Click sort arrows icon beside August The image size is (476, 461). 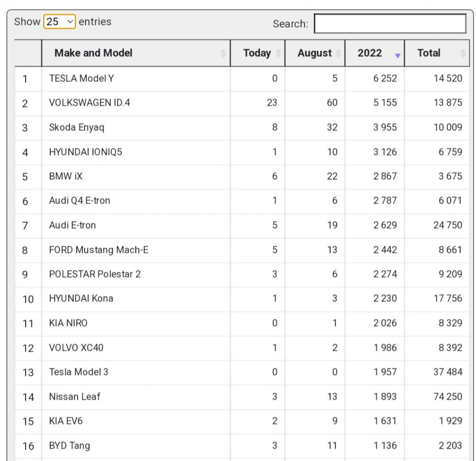[x=338, y=53]
